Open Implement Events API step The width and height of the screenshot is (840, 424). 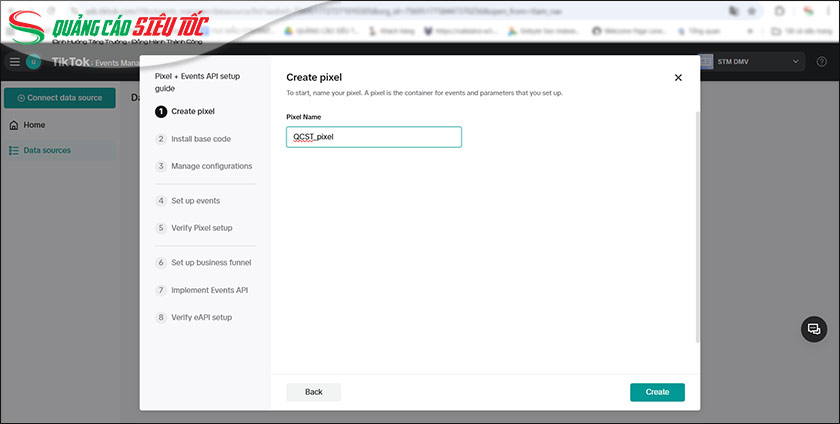click(209, 290)
